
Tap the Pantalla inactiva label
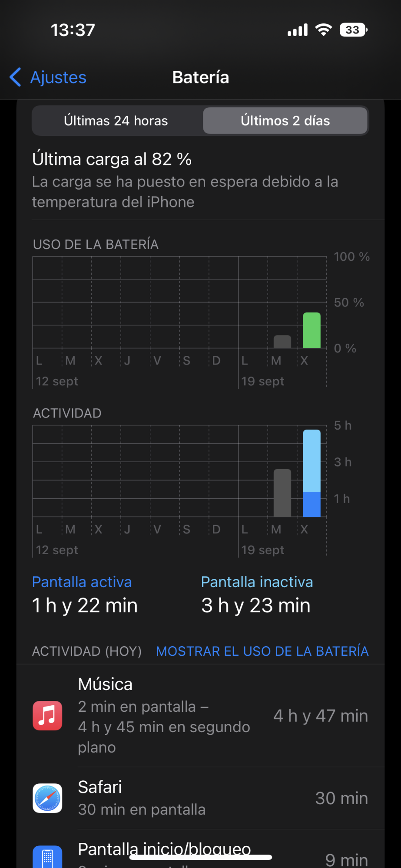point(257,582)
